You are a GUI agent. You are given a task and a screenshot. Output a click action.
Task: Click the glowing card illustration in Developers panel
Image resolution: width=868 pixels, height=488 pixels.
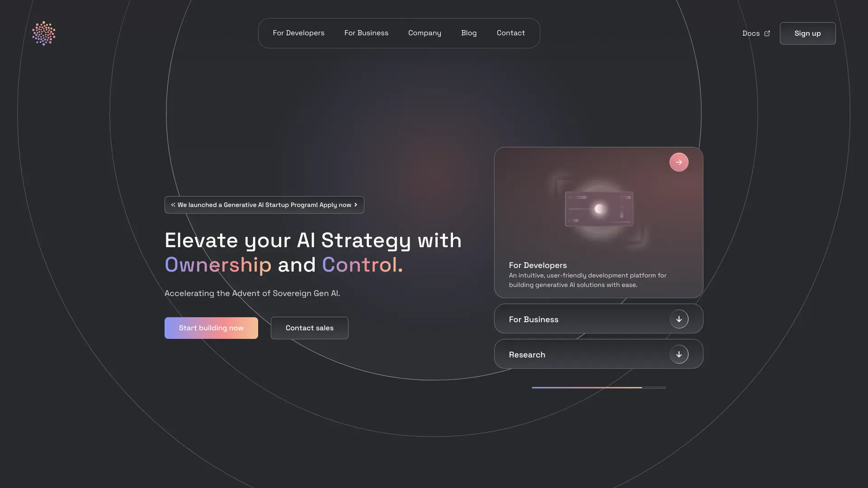[599, 209]
